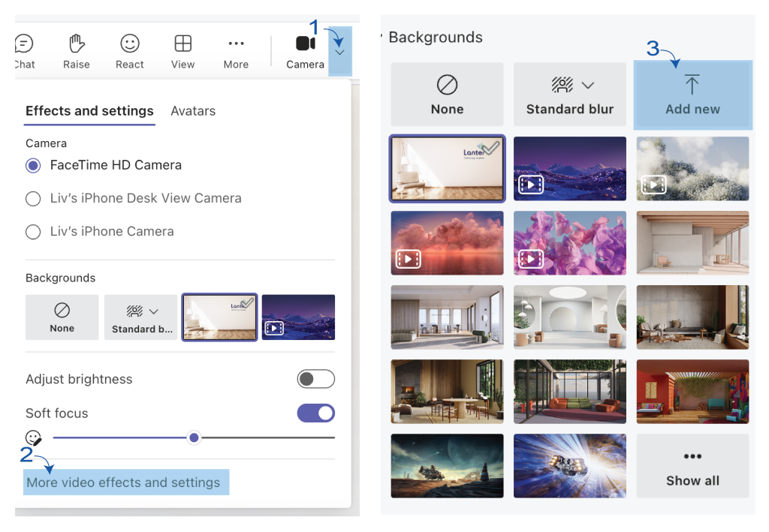Choose Liv's iPhone Camera
This screenshot has height=532, width=769.
100,232
